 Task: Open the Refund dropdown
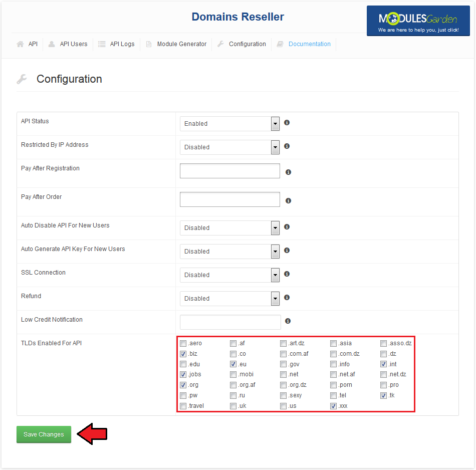230,299
